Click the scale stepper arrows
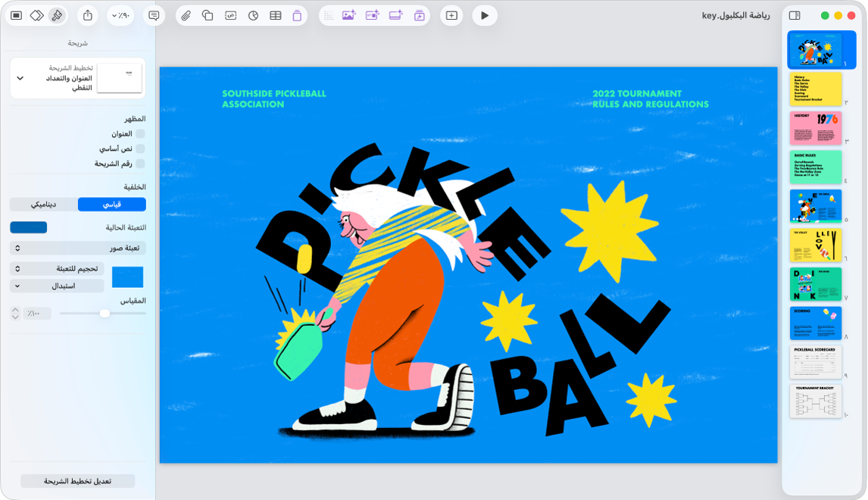Image resolution: width=868 pixels, height=500 pixels. pyautogui.click(x=15, y=314)
